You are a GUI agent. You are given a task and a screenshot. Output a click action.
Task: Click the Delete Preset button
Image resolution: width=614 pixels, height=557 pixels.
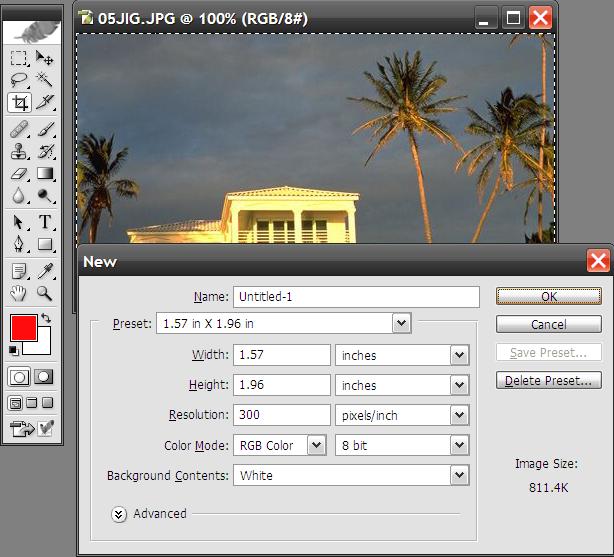[549, 380]
